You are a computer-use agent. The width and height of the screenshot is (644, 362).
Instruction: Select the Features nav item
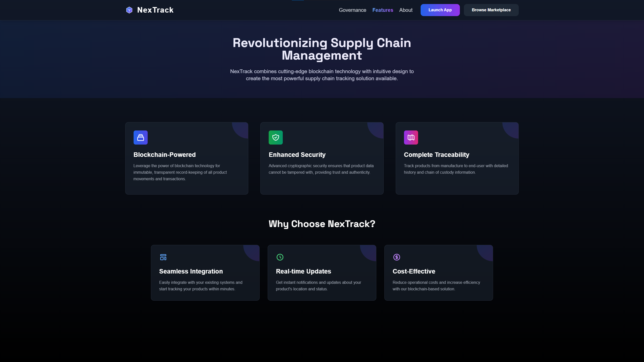[x=382, y=10]
